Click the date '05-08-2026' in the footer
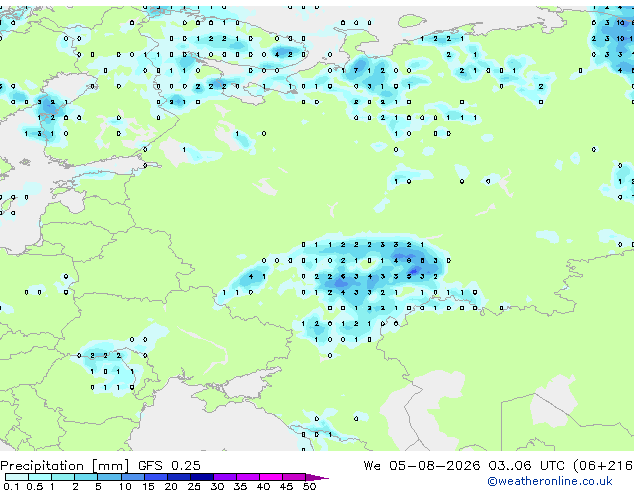Viewport: 634px width, 490px height. pos(435,466)
